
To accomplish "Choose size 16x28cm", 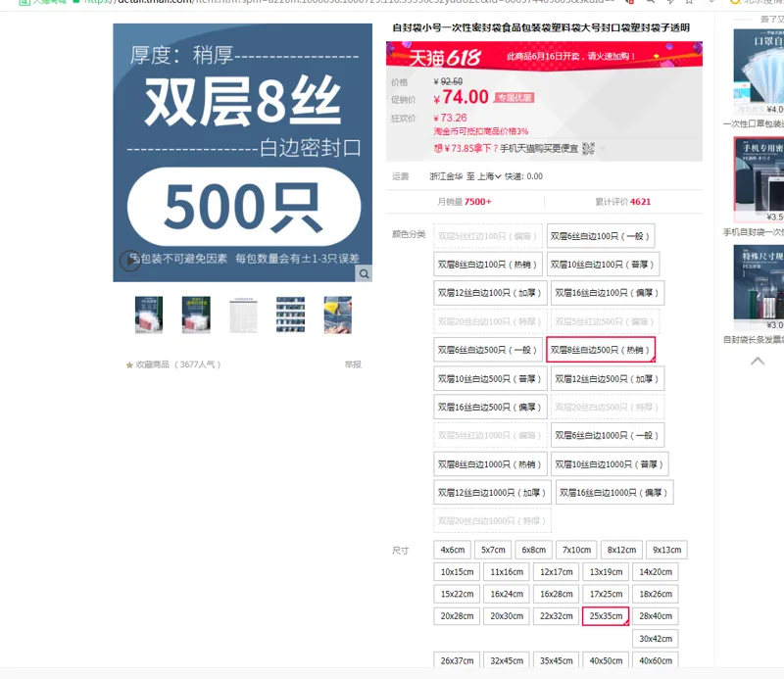I will pyautogui.click(x=556, y=594).
